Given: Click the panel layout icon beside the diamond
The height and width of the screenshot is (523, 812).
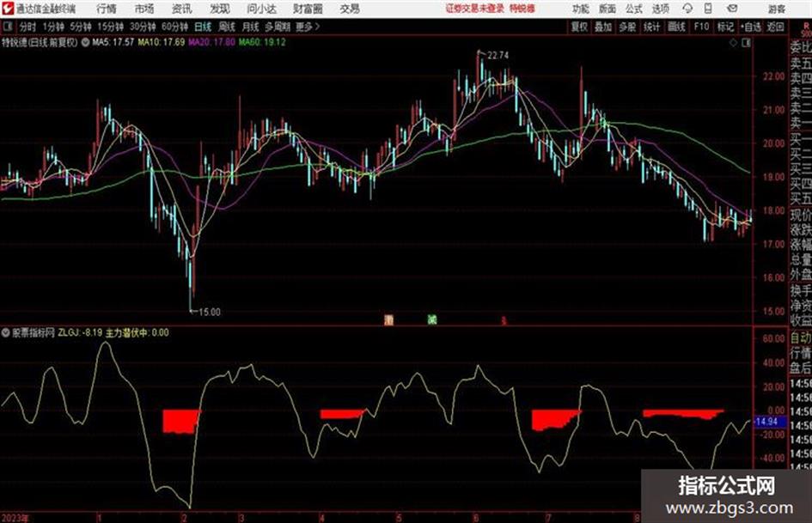Looking at the screenshot, I should (746, 43).
